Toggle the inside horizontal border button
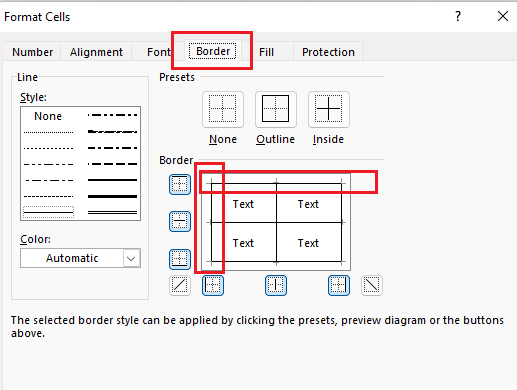Screen dimensions: 517x390 [180, 221]
